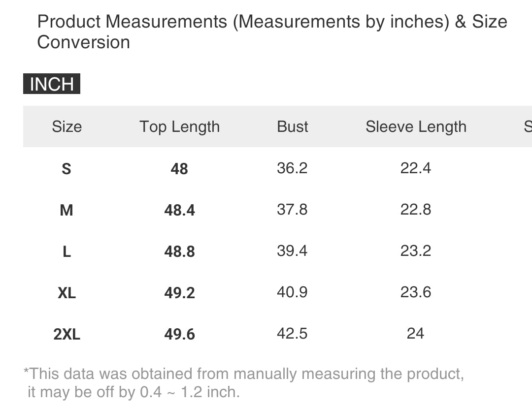This screenshot has width=532, height=406.
Task: Click the Top Length column header
Action: click(179, 126)
